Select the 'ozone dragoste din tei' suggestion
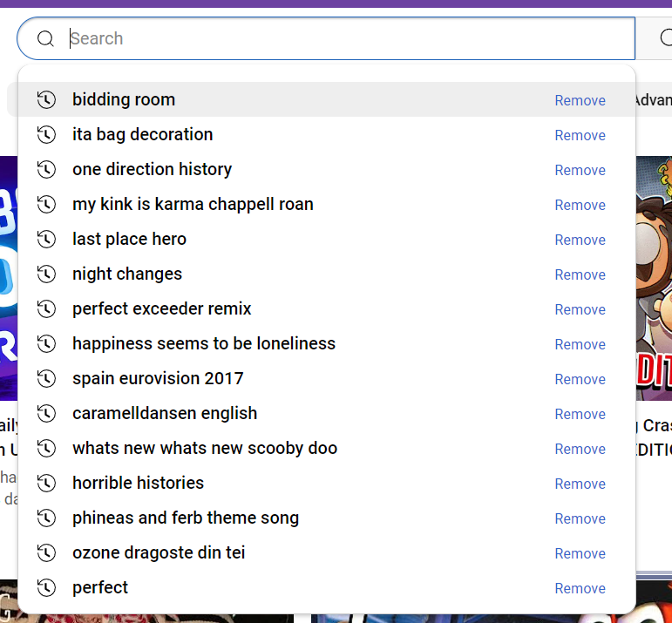 pyautogui.click(x=327, y=552)
